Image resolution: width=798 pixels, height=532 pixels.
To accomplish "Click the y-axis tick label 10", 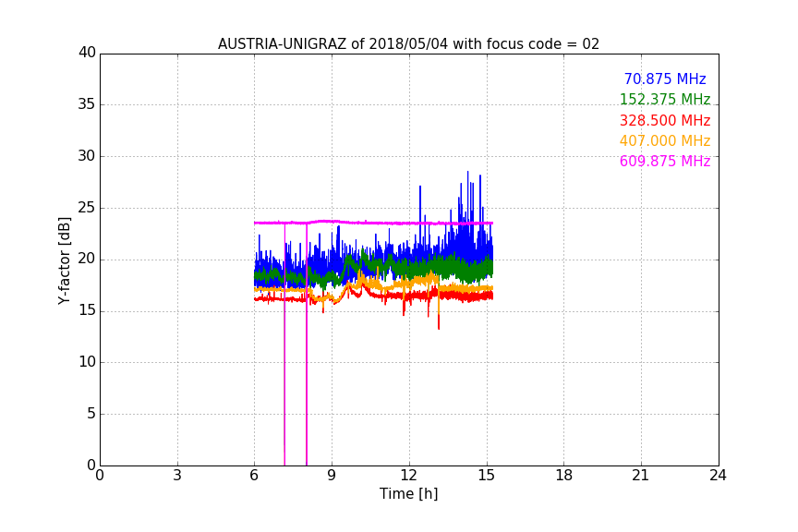I will [87, 362].
